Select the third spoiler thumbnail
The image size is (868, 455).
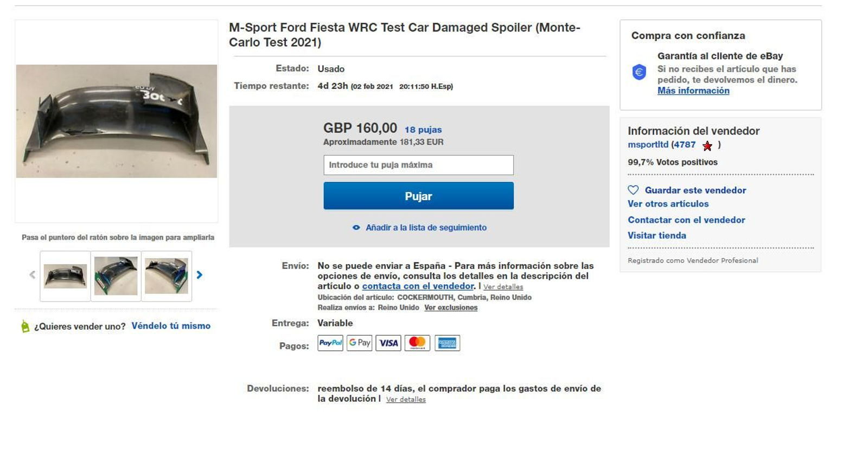[167, 276]
